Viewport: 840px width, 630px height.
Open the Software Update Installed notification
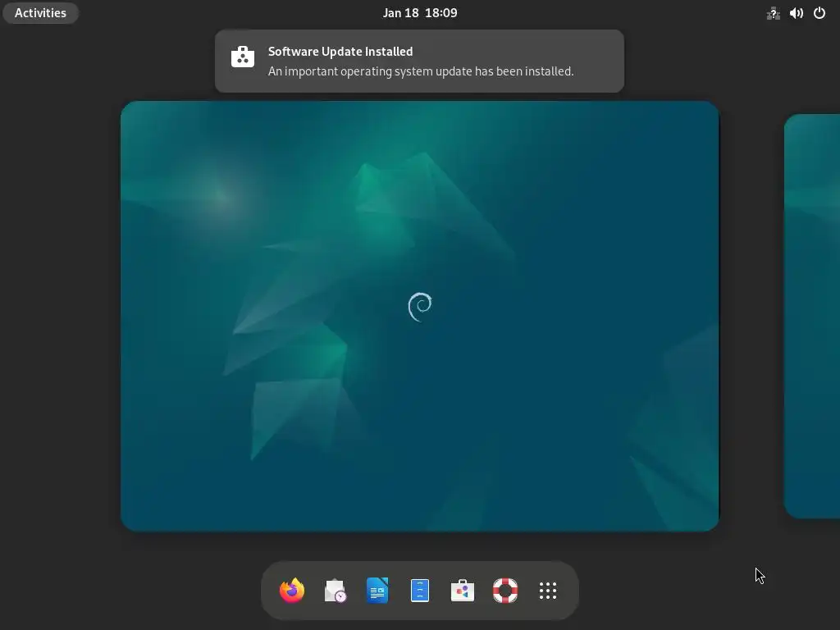tap(419, 61)
